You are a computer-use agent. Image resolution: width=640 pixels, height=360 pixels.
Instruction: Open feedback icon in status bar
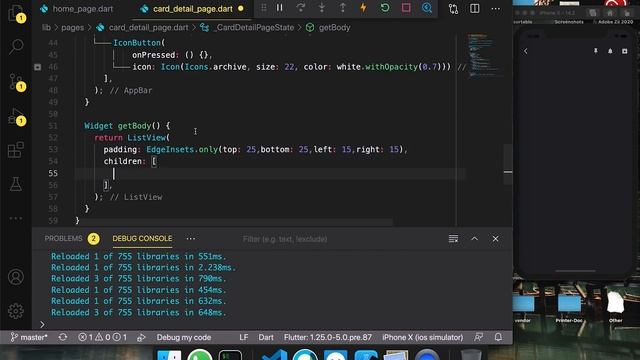(x=478, y=337)
